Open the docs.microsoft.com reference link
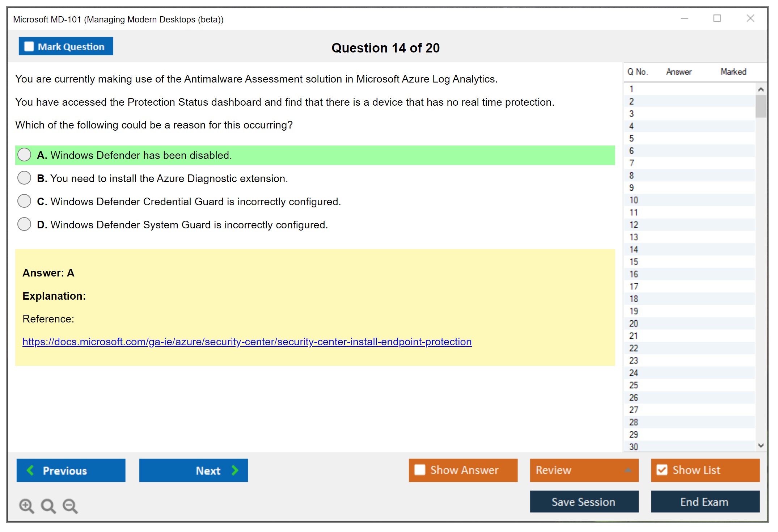This screenshot has height=532, width=778. 247,342
